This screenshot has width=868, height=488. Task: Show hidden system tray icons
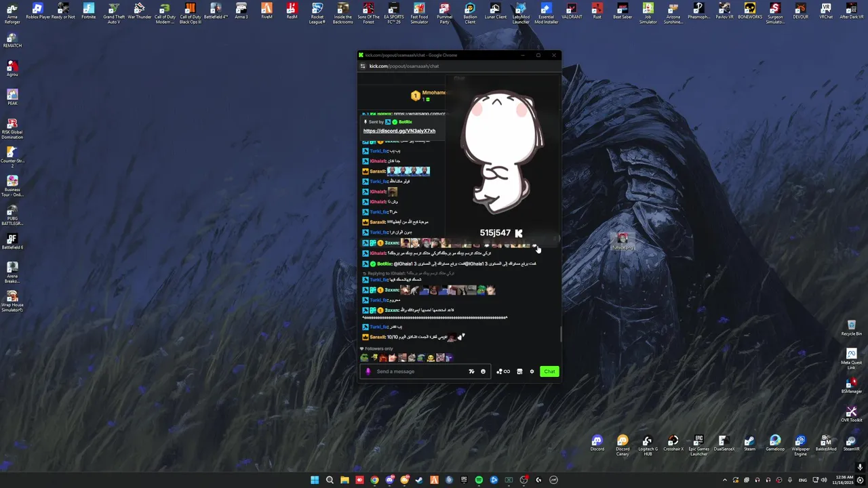click(x=725, y=480)
